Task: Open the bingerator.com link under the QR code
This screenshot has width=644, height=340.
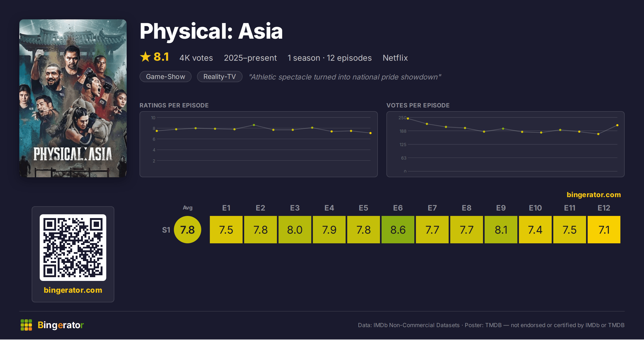Action: 73,290
